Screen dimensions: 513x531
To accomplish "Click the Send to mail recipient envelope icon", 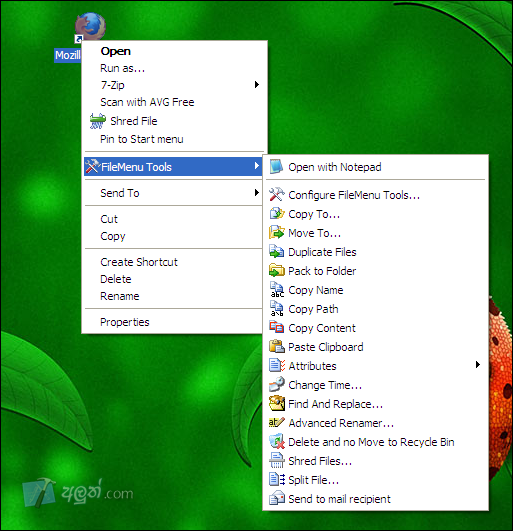I will click(x=277, y=498).
